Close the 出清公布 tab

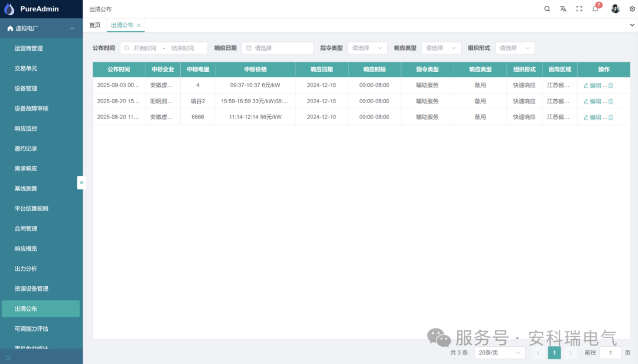pos(138,25)
